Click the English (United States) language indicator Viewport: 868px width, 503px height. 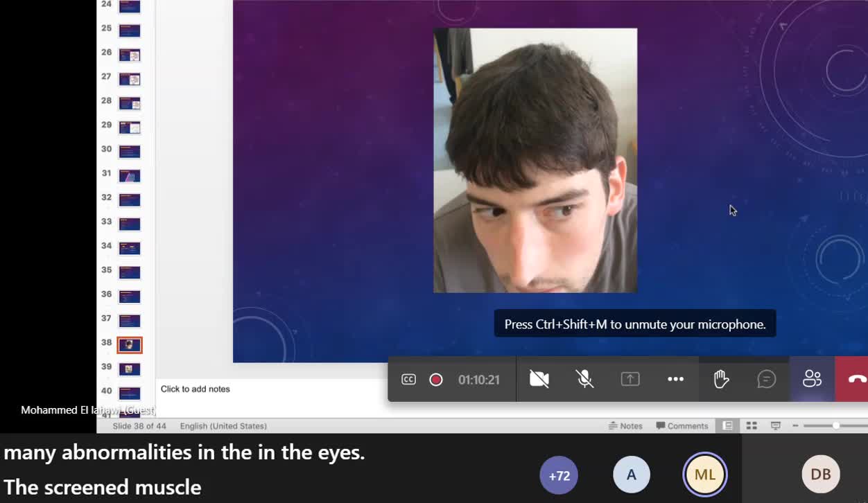point(223,426)
